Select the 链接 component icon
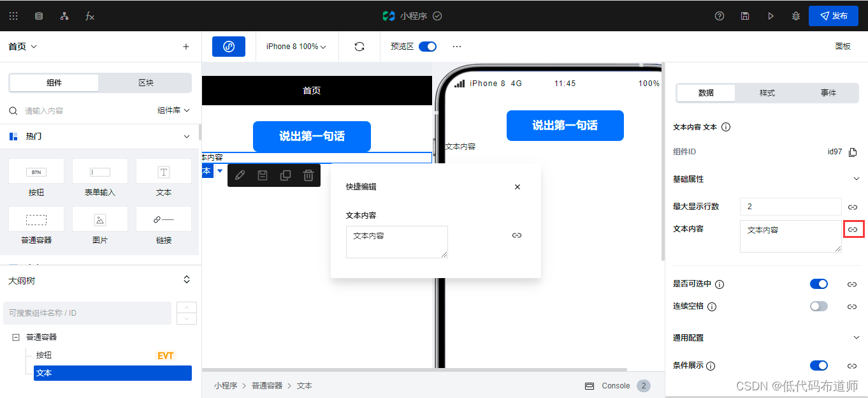This screenshot has width=868, height=398. click(164, 219)
